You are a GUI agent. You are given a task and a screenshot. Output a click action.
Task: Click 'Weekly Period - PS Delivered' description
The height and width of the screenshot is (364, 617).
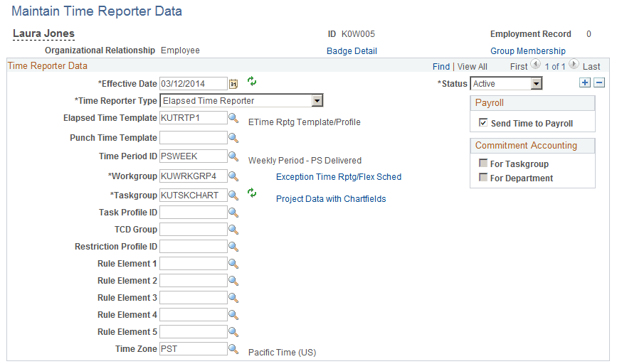pyautogui.click(x=305, y=161)
